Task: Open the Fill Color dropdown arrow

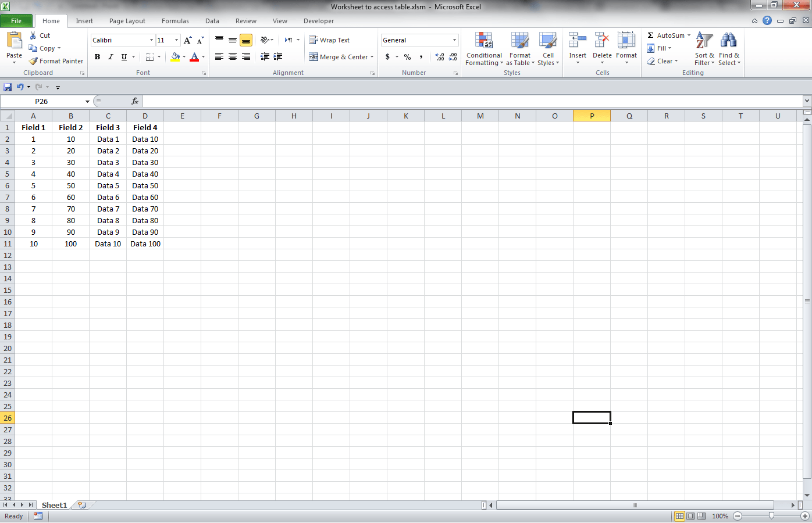Action: (183, 57)
